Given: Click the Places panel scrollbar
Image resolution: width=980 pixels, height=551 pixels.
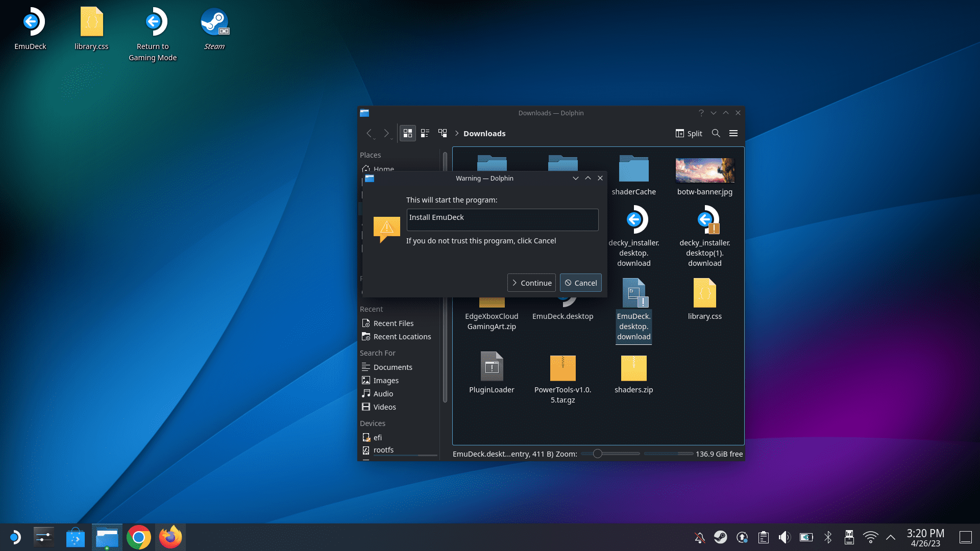Looking at the screenshot, I should (x=445, y=278).
